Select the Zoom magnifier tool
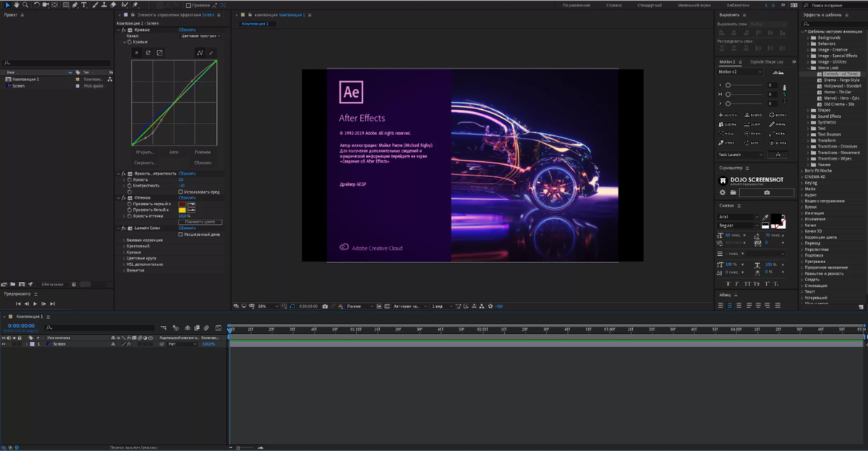This screenshot has width=868, height=451. click(25, 4)
